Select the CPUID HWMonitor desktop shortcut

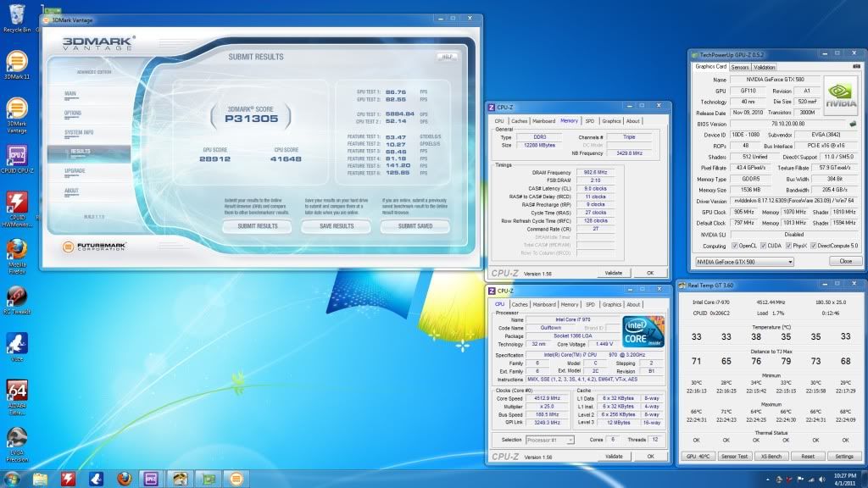pos(17,209)
